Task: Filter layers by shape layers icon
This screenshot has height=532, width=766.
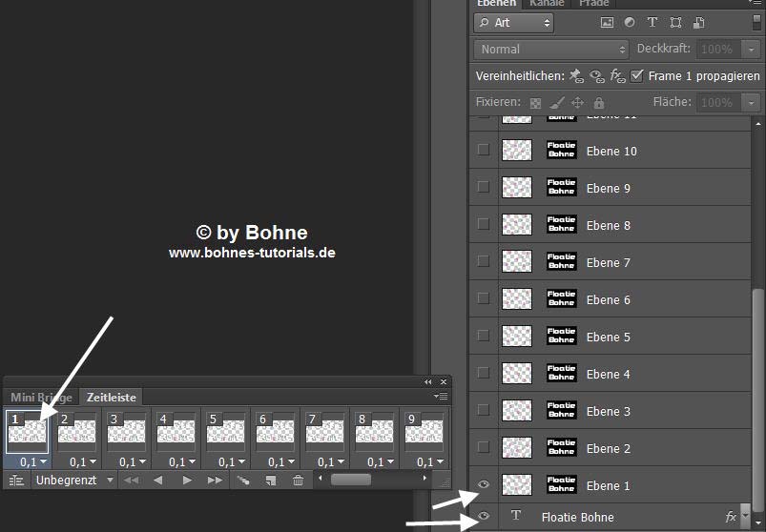Action: [675, 22]
